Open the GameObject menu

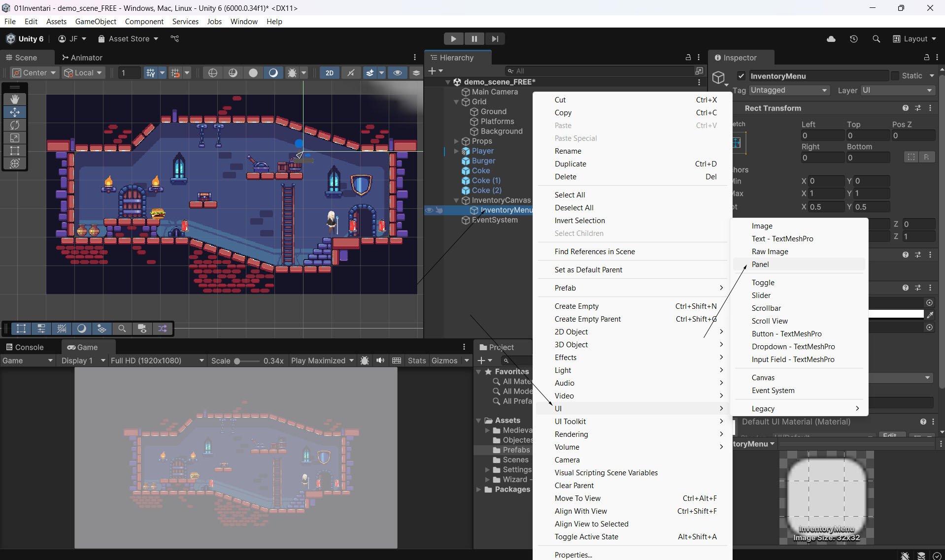[x=96, y=21]
